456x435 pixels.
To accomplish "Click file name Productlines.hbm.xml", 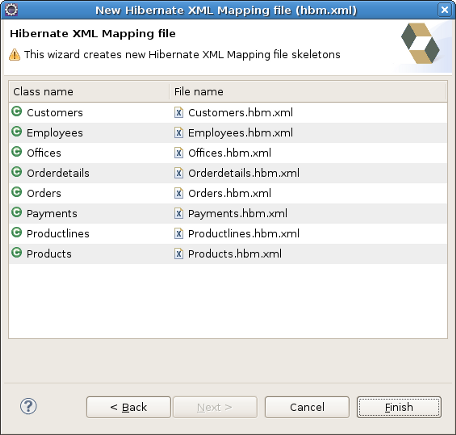I will click(x=244, y=234).
